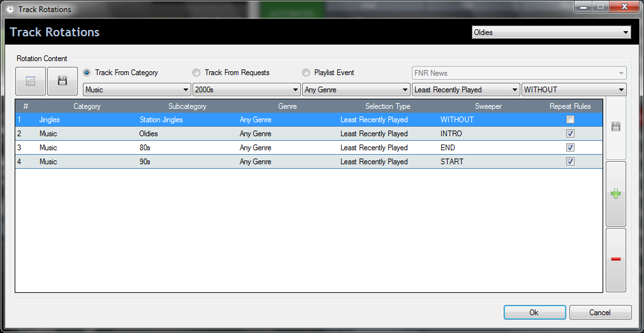Open the Oldies rotation dropdown
The image size is (644, 333).
(551, 32)
